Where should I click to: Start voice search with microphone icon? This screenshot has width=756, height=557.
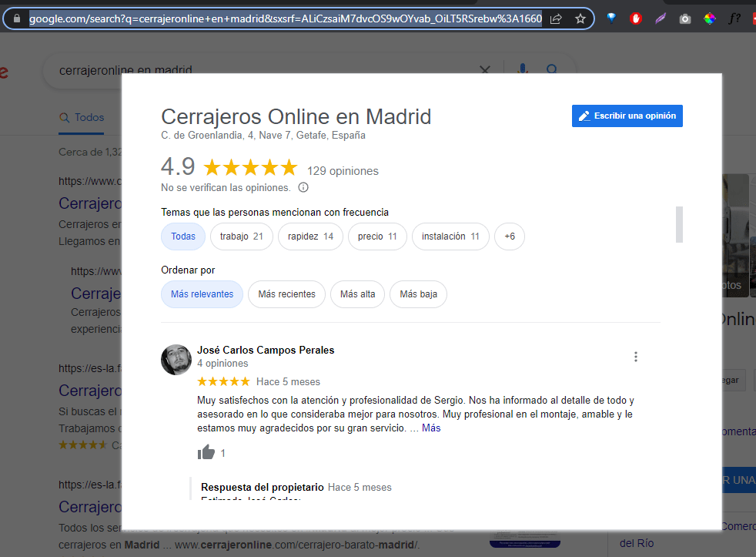tap(524, 69)
